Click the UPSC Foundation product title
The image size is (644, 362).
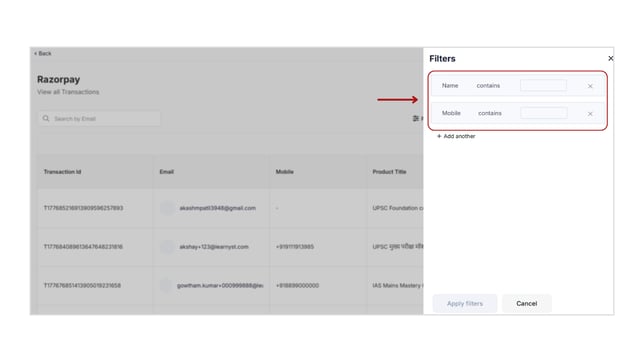coord(398,208)
